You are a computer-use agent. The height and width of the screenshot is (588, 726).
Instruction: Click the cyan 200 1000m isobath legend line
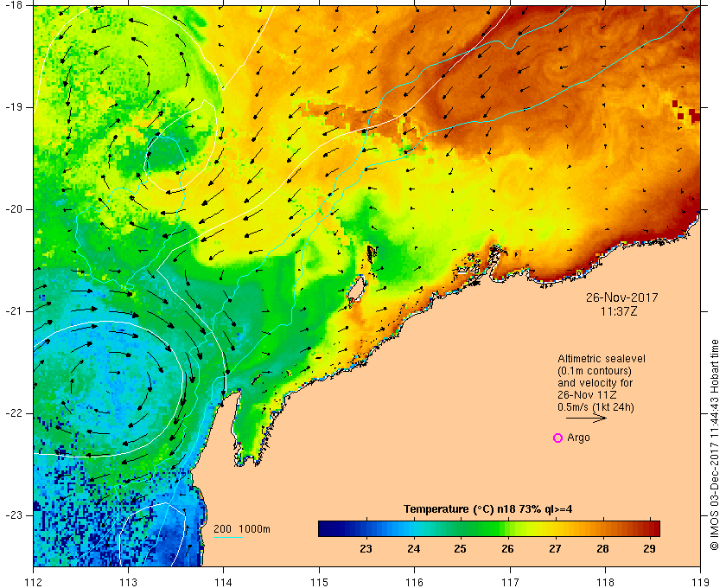[x=228, y=538]
